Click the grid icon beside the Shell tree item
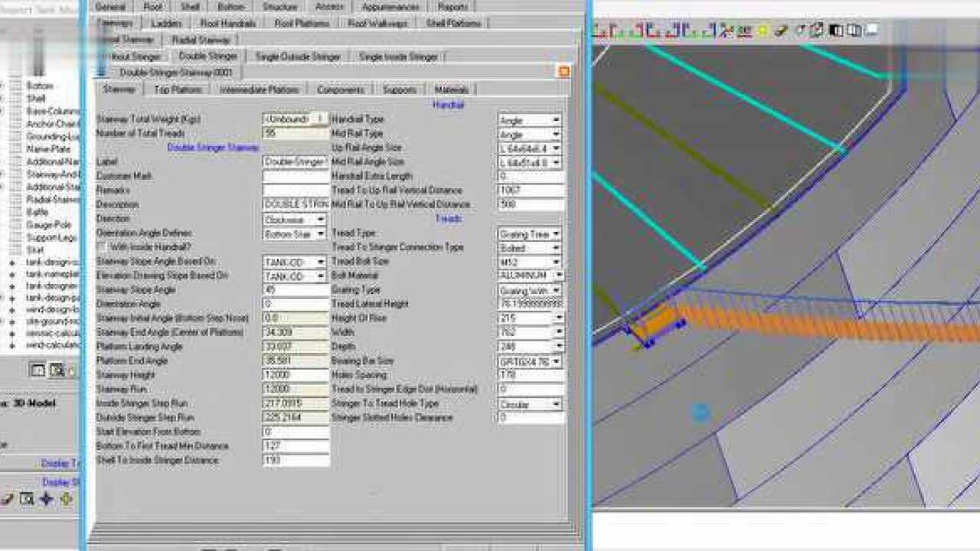This screenshot has height=551, width=980. (x=16, y=99)
